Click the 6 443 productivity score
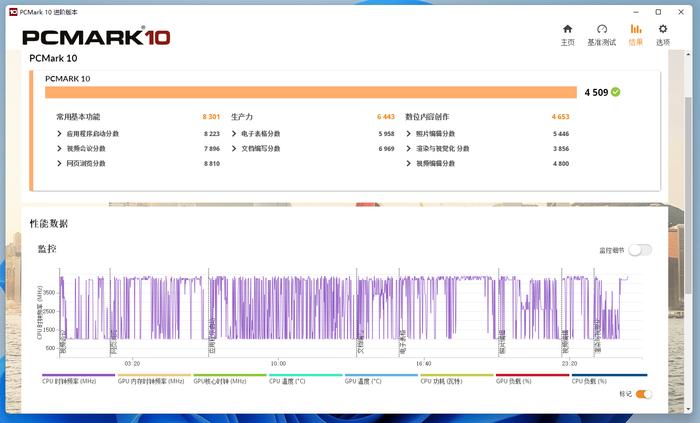Viewport: 700px width, 423px height. pos(386,117)
